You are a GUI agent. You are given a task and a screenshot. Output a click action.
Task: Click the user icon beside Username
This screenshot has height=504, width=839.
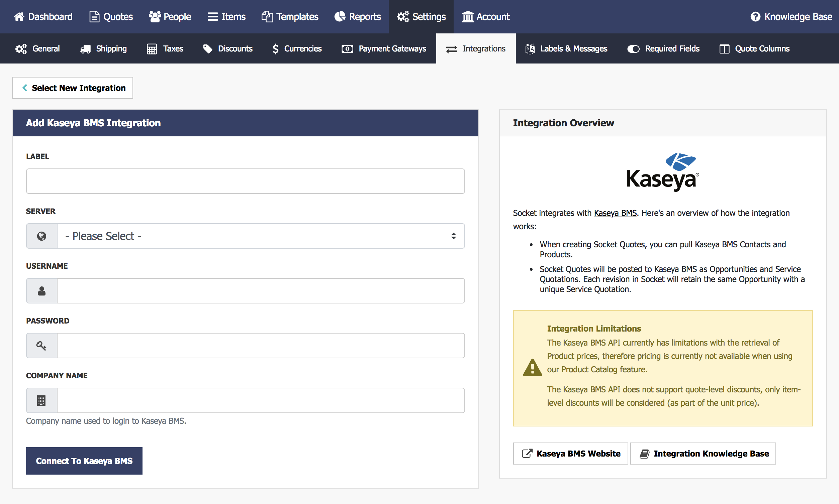41,291
